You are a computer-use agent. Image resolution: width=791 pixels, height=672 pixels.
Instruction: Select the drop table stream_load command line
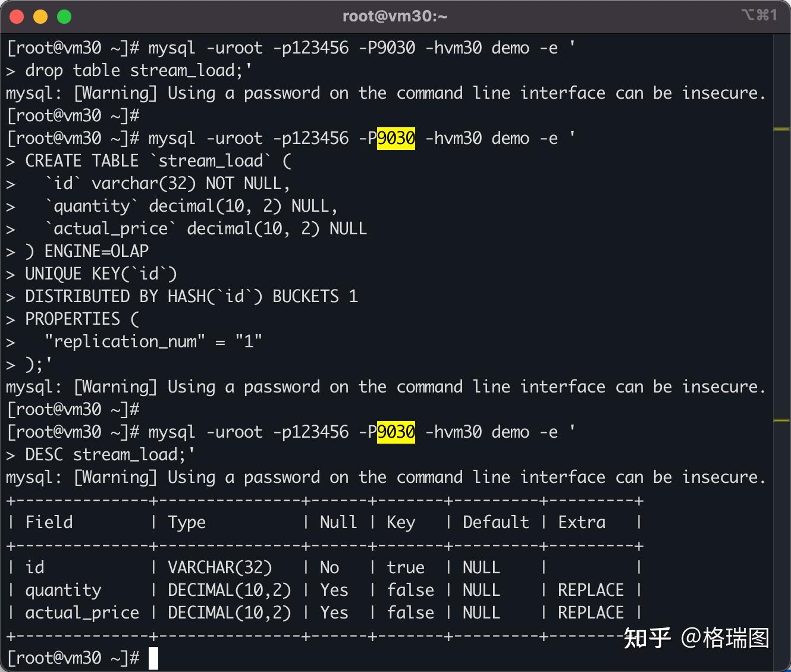[125, 70]
